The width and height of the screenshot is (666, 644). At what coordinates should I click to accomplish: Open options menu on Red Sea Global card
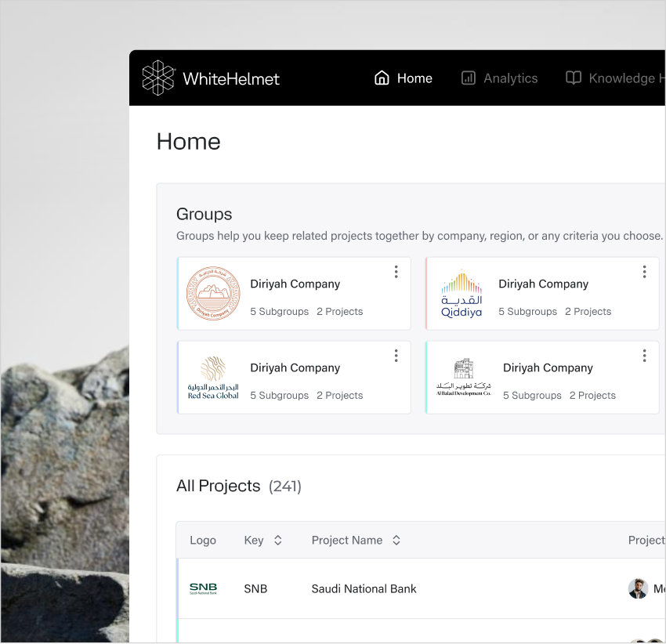(x=396, y=356)
